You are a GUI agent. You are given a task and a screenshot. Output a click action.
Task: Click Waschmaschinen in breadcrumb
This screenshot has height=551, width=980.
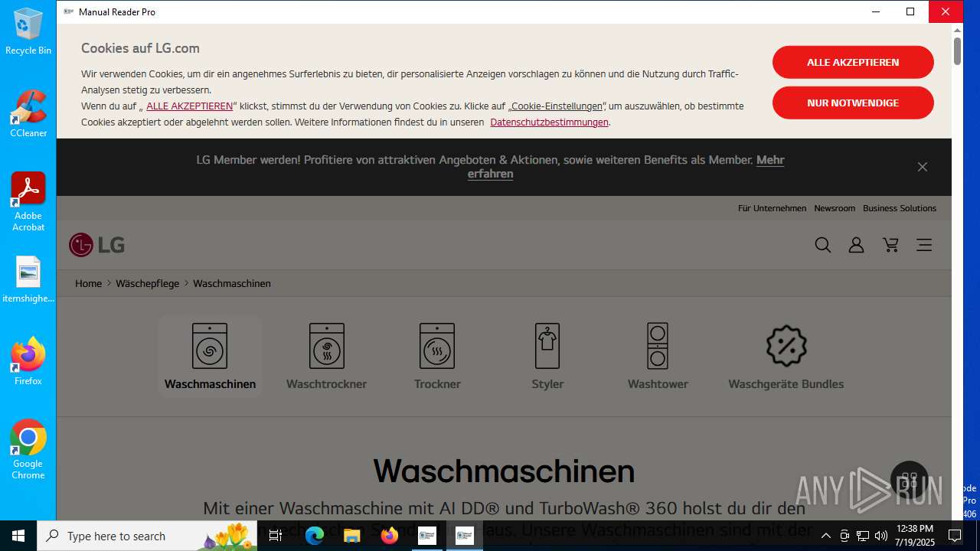click(x=232, y=283)
